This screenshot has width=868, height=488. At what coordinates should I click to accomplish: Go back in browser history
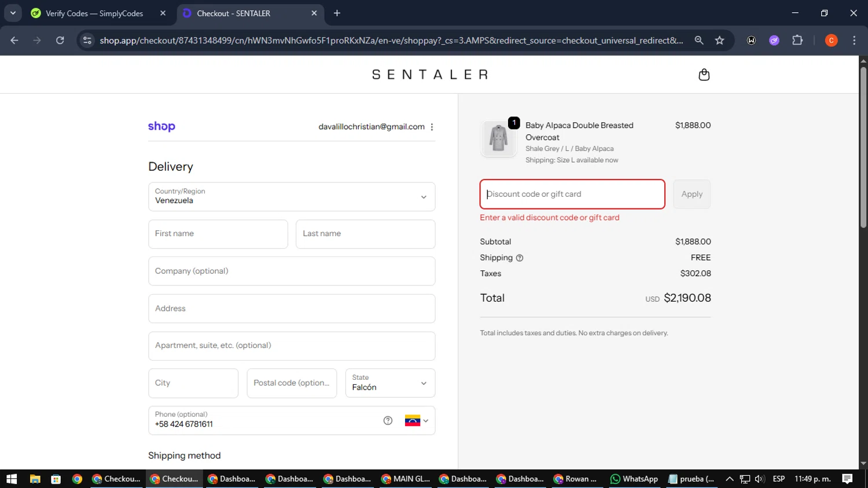(x=14, y=41)
